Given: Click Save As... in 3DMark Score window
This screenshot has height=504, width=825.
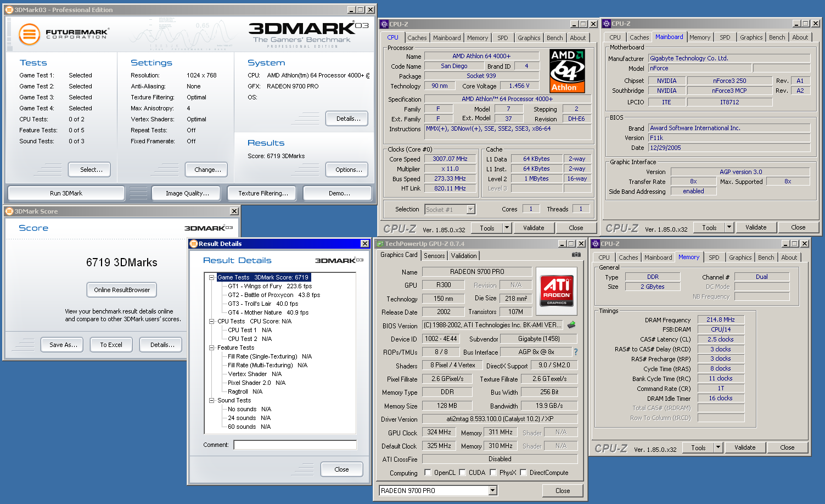Looking at the screenshot, I should (x=62, y=345).
